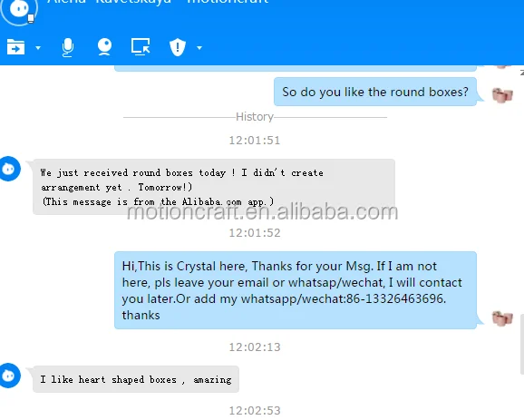Click the 'We just received round boxes' message bubble
Image resolution: width=524 pixels, height=420 pixels.
coord(214,187)
